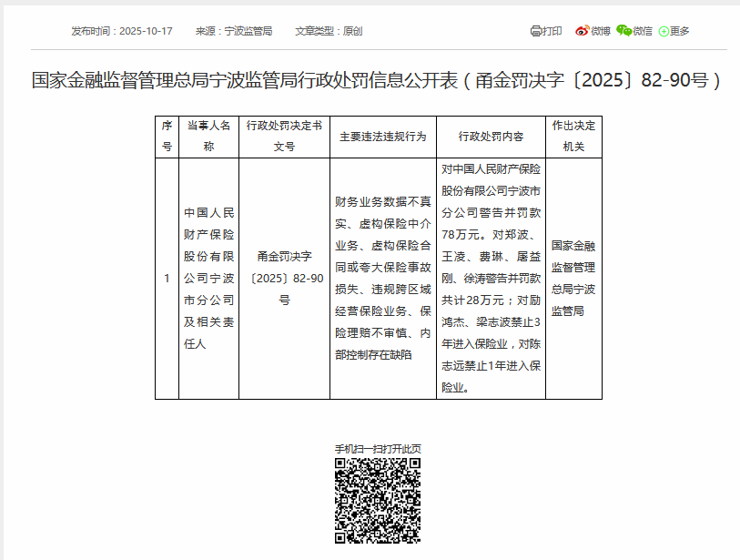This screenshot has height=560, width=740.
Task: Click the green WeChat logo icon
Action: (x=623, y=31)
